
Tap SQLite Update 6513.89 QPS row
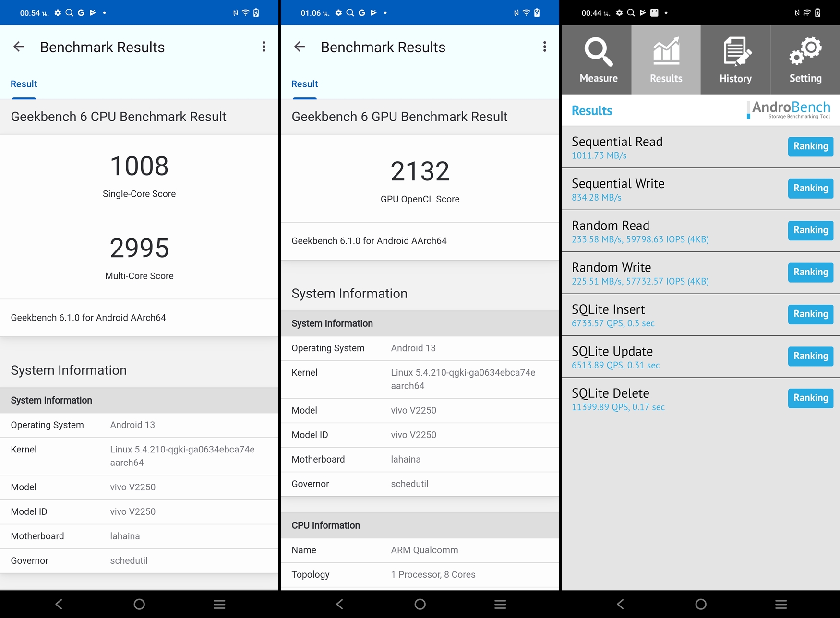click(x=701, y=357)
